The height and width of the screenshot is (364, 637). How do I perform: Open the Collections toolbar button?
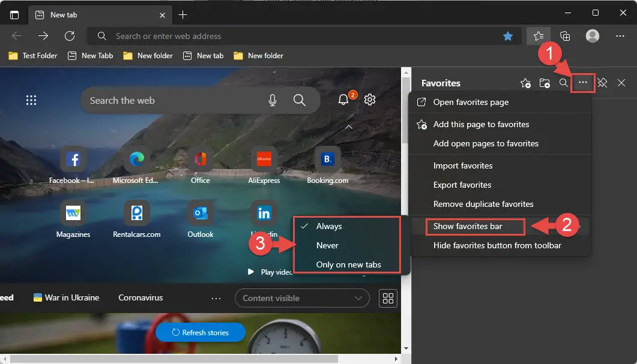click(x=565, y=36)
